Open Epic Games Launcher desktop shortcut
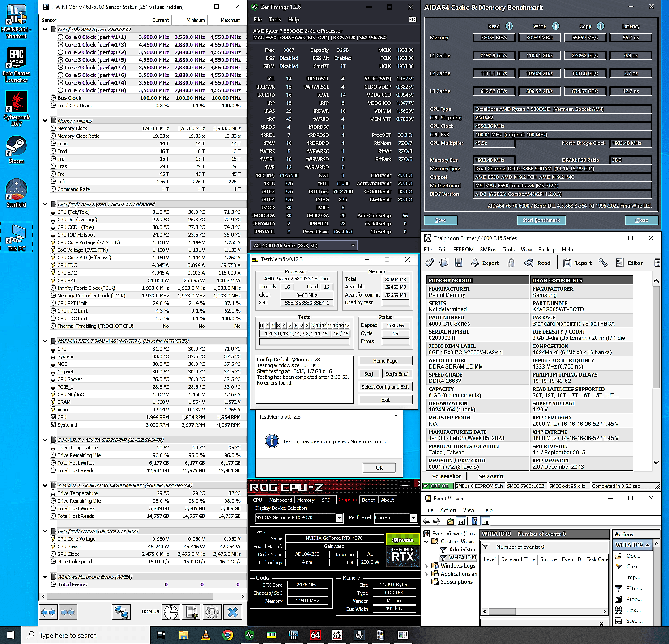The height and width of the screenshot is (644, 669). point(17,65)
